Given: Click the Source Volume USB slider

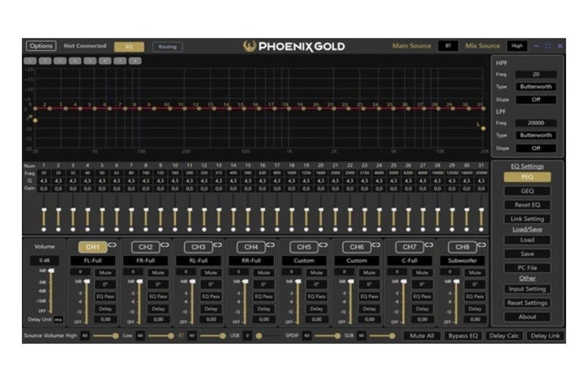Looking at the screenshot, I should (268, 336).
